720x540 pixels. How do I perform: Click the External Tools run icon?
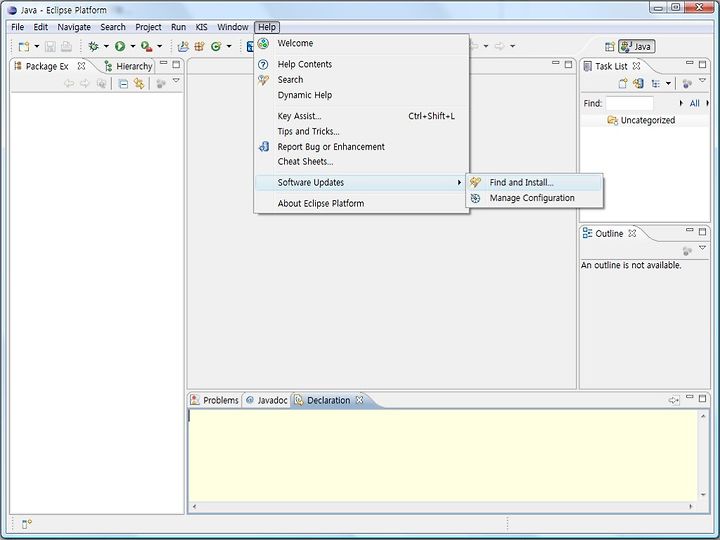point(146,46)
